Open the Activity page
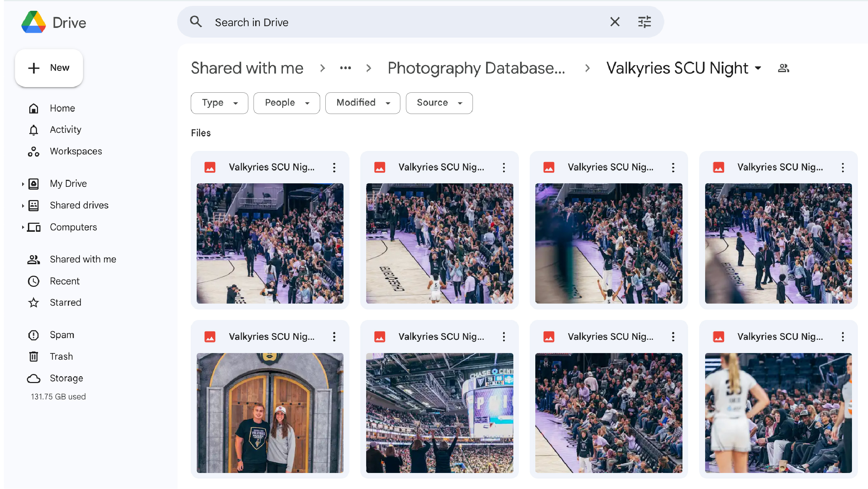Viewport: 868px width, 489px height. (65, 129)
